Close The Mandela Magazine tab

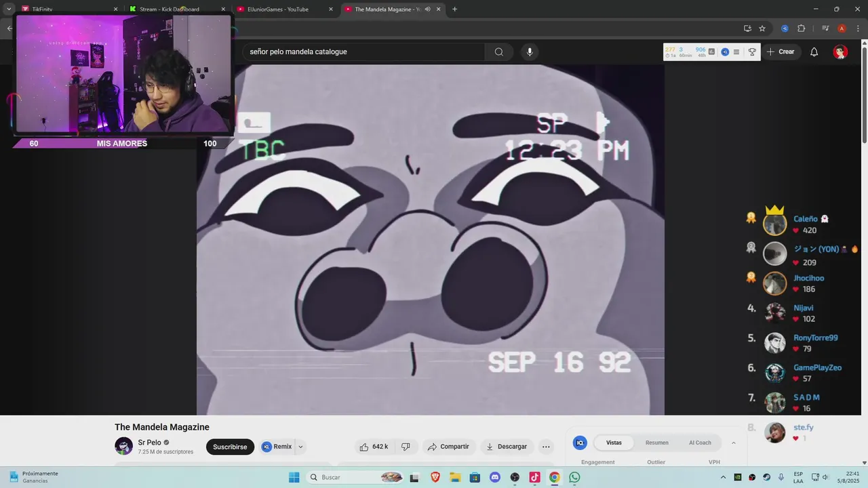click(439, 9)
